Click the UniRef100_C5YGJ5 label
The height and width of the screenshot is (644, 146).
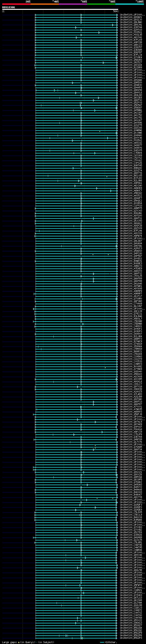pos(131,276)
